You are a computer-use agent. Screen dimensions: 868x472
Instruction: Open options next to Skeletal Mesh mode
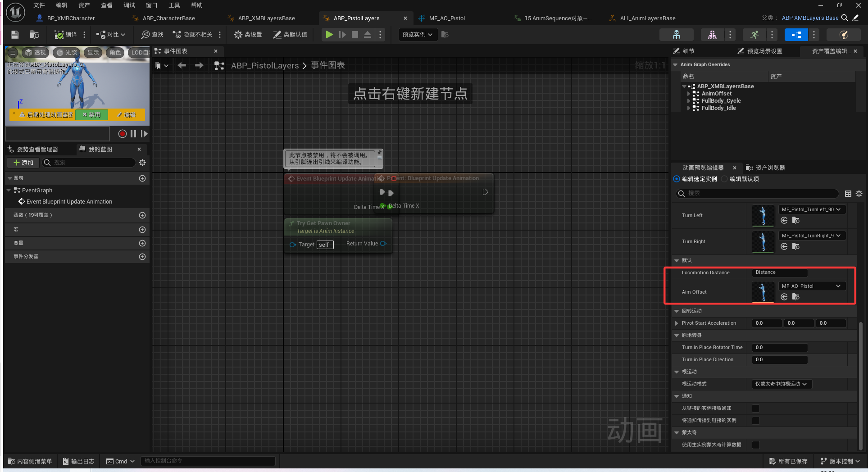(x=730, y=35)
